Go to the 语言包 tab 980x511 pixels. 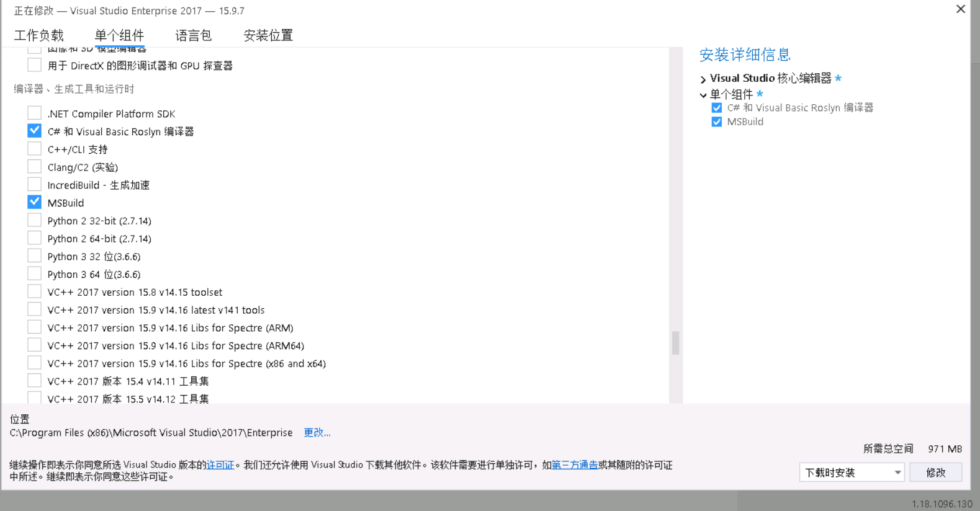[194, 35]
